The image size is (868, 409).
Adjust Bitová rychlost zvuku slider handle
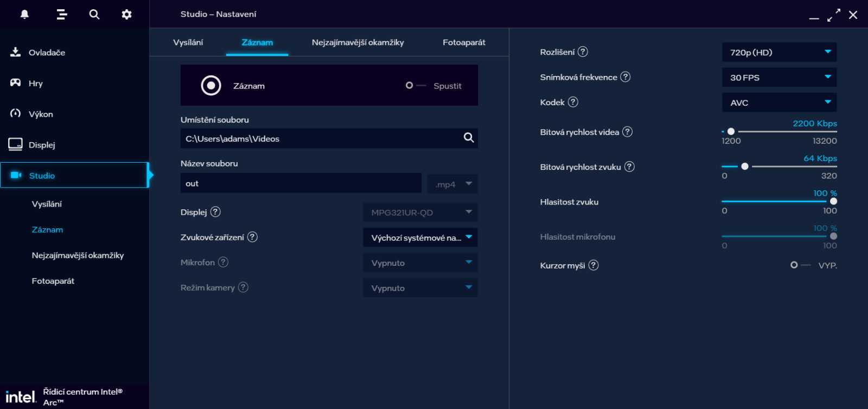pyautogui.click(x=745, y=167)
